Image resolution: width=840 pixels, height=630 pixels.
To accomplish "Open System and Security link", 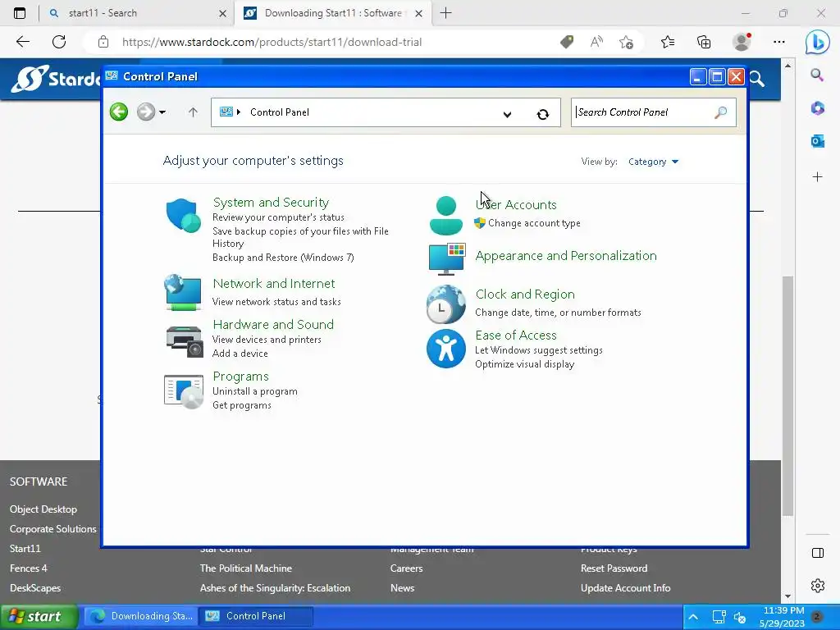I will tap(271, 203).
